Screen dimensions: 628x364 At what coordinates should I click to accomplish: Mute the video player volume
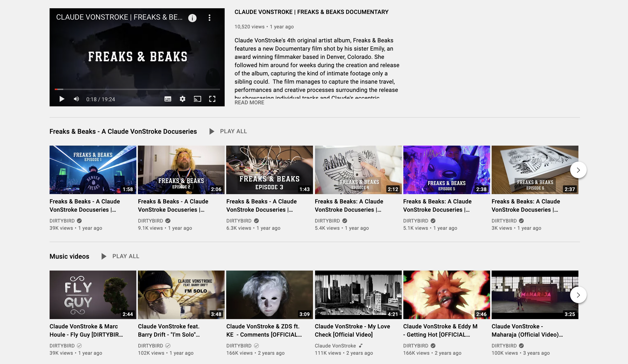pyautogui.click(x=76, y=99)
